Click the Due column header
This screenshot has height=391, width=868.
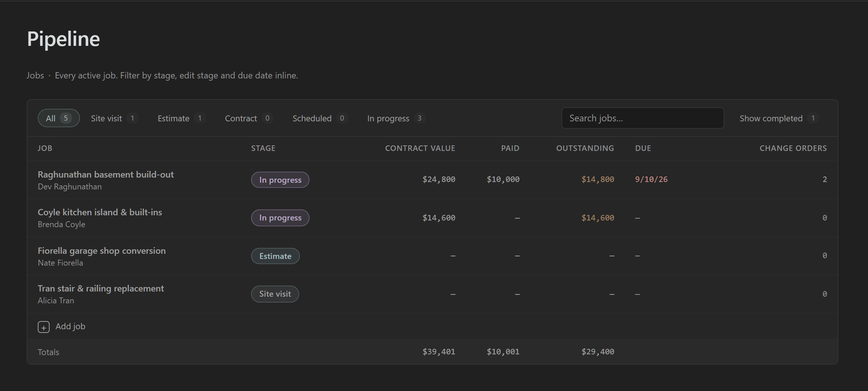[643, 148]
